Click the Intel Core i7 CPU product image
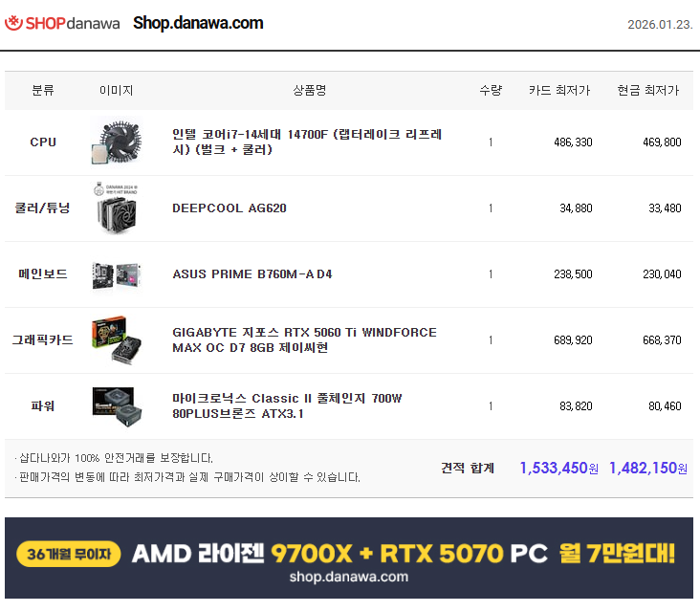Screen dimensions: 700x612 click(117, 142)
